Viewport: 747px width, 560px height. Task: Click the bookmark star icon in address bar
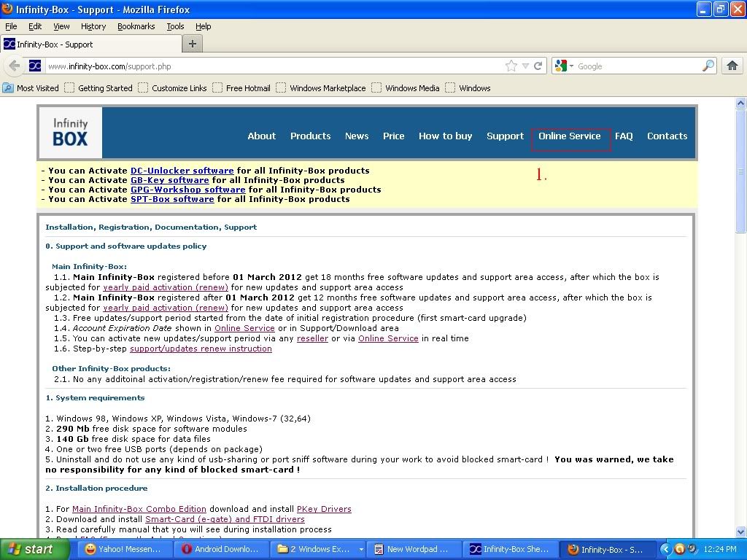click(511, 66)
